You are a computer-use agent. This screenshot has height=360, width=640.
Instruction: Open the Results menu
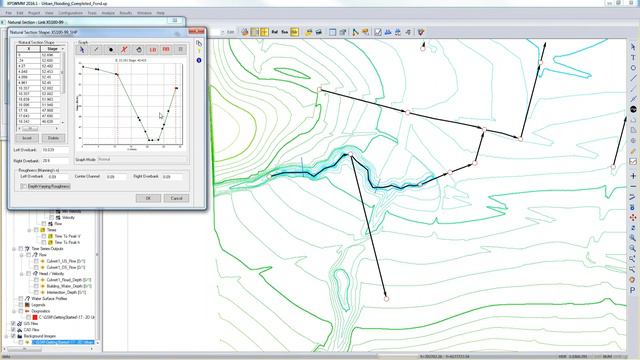[126, 13]
